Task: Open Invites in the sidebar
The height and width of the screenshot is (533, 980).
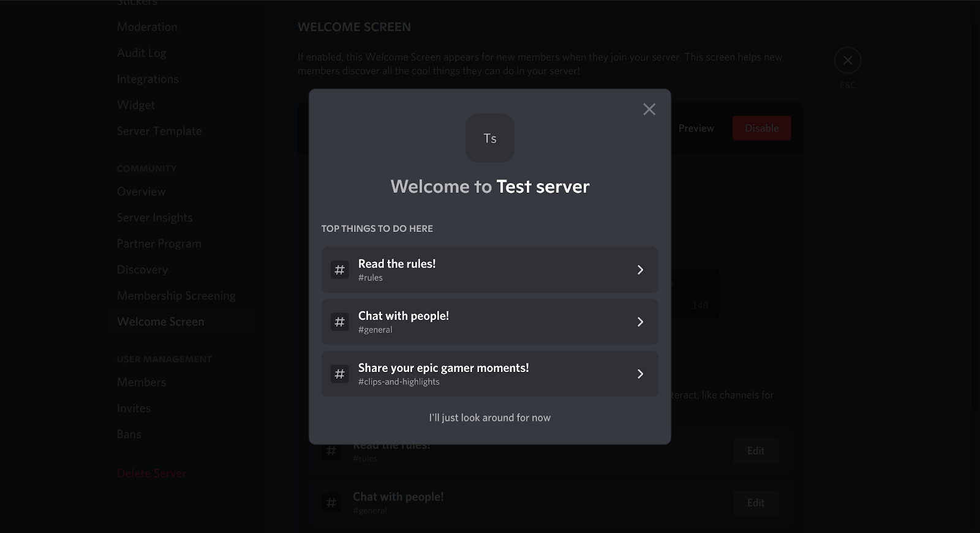Action: tap(134, 408)
